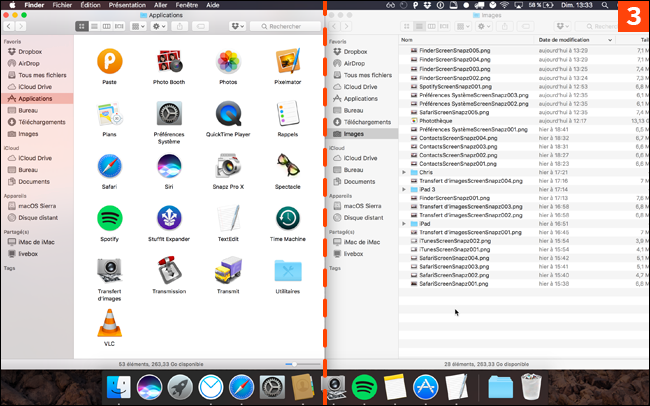
Task: Open the Fenêtre menu
Action: tap(187, 5)
